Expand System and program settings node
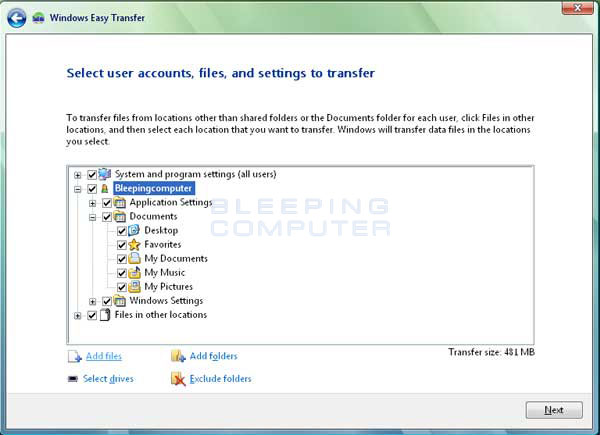Image resolution: width=600 pixels, height=435 pixels. pos(78,175)
